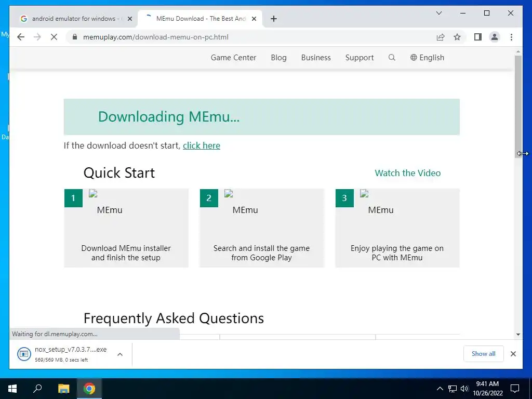Click the Frequently Asked Questions heading
The width and height of the screenshot is (532, 399).
174,318
